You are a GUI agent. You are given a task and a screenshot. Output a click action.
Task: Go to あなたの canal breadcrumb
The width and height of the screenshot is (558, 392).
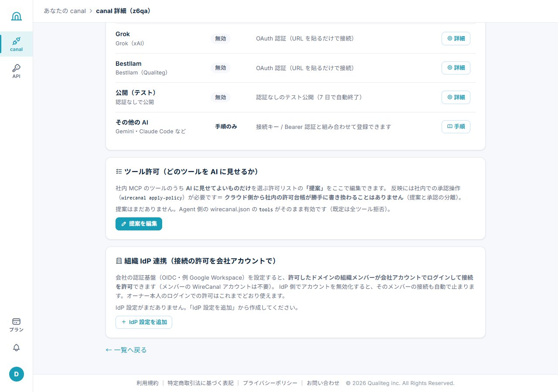point(65,11)
